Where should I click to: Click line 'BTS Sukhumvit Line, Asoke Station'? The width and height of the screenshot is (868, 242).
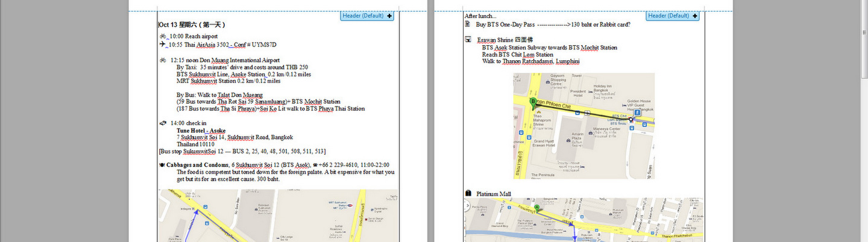244,75
